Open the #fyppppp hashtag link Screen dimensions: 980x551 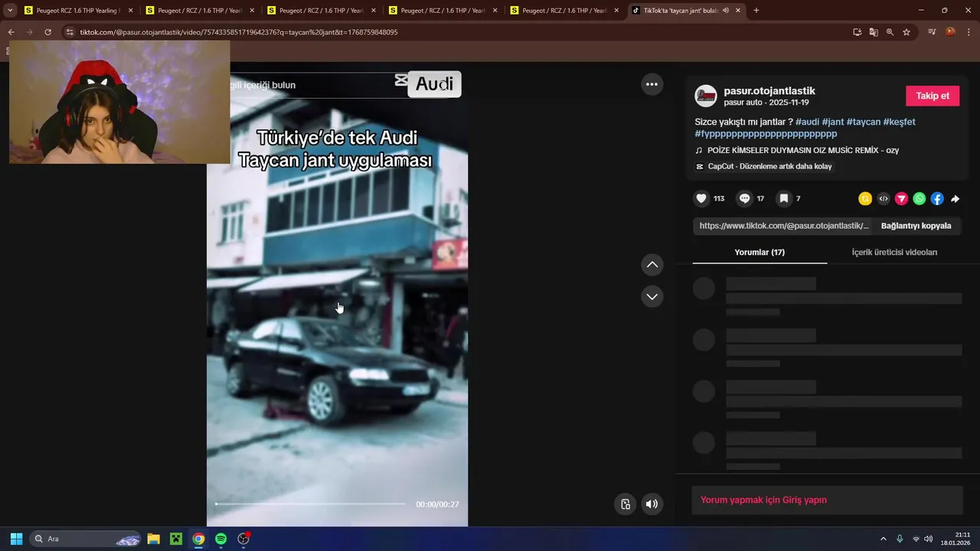[x=766, y=134]
